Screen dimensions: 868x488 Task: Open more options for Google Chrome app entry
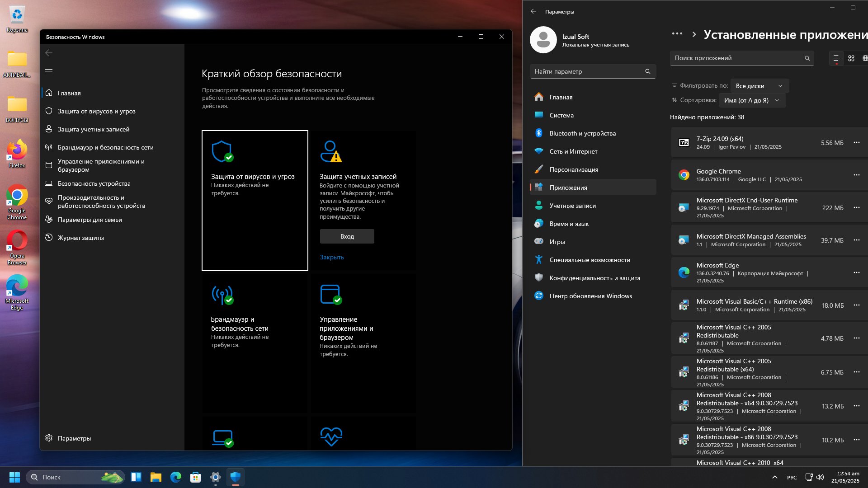[x=856, y=175]
